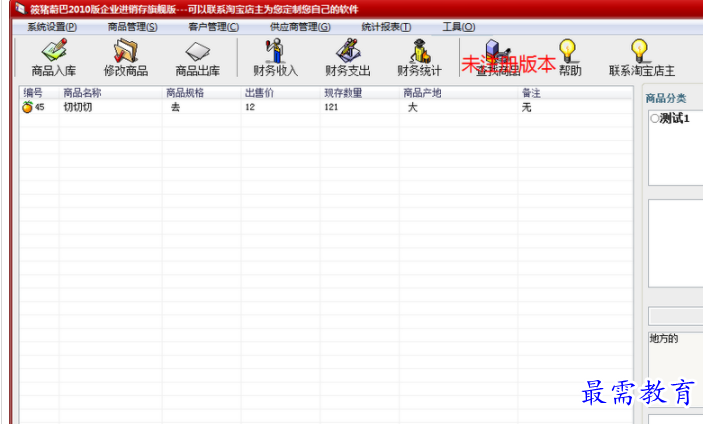Click the ID cell 45
The height and width of the screenshot is (424, 703).
pyautogui.click(x=39, y=107)
